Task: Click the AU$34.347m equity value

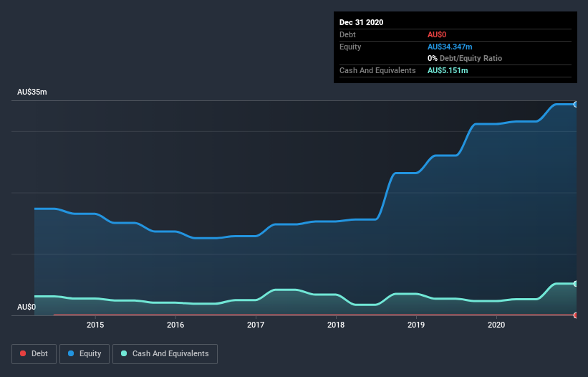Action: (450, 47)
